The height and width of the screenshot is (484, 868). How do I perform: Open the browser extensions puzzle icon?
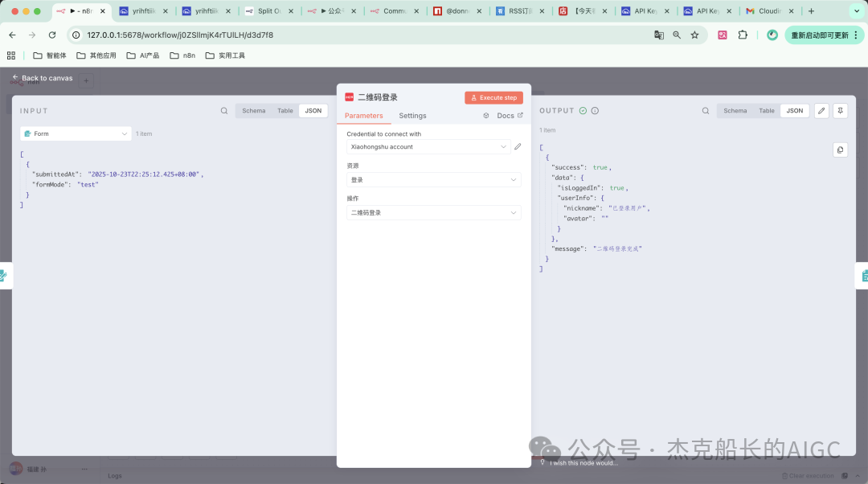tap(743, 35)
